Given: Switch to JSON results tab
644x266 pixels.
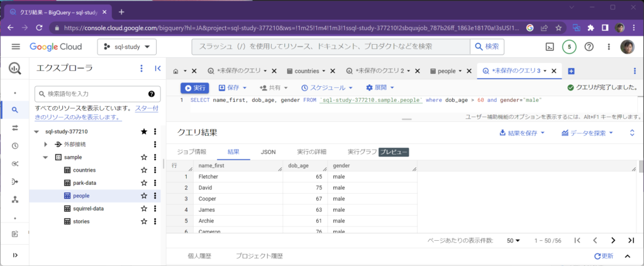Looking at the screenshot, I should pos(268,152).
